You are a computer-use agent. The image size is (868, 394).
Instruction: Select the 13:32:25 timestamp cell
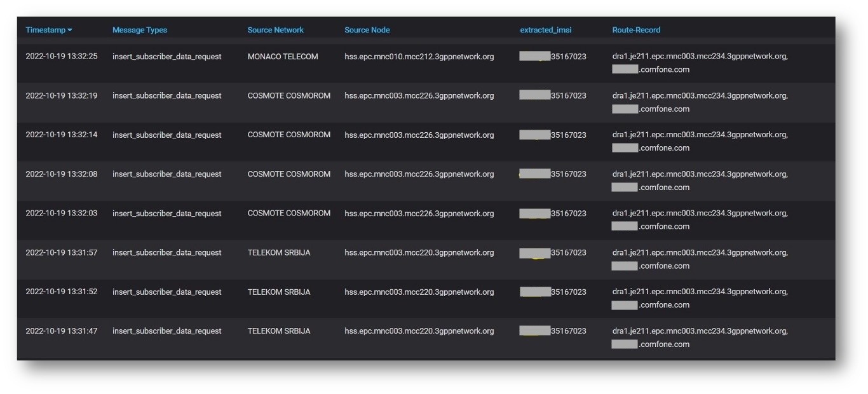[62, 57]
